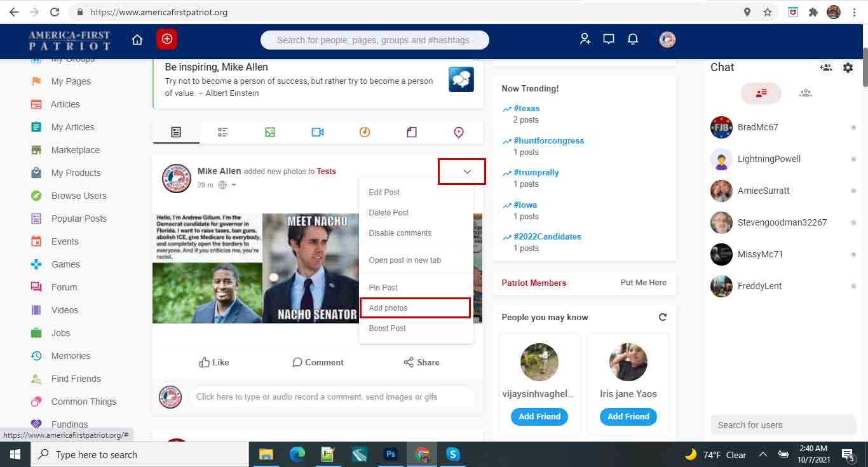Switch to the group chats toggle

(x=805, y=93)
